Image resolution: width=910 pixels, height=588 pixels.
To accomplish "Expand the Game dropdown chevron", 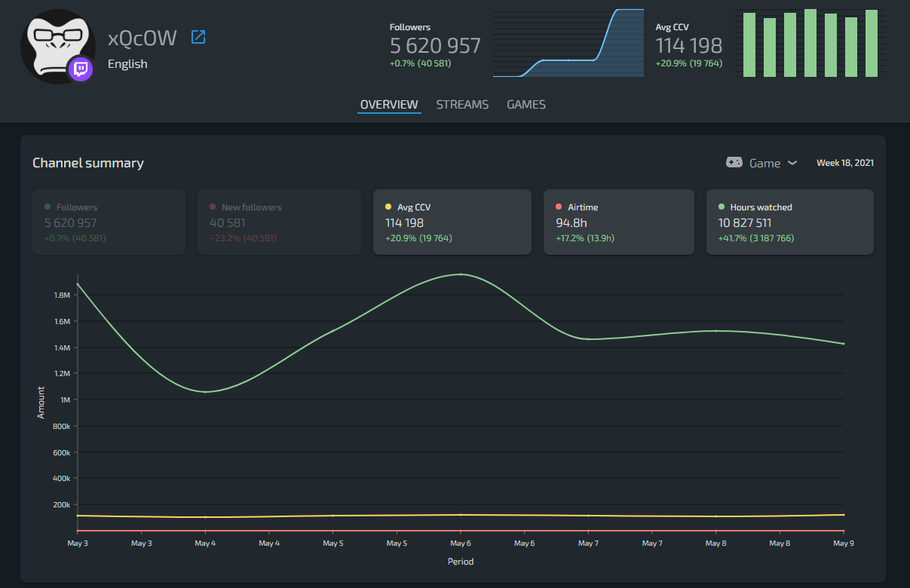I will 792,163.
